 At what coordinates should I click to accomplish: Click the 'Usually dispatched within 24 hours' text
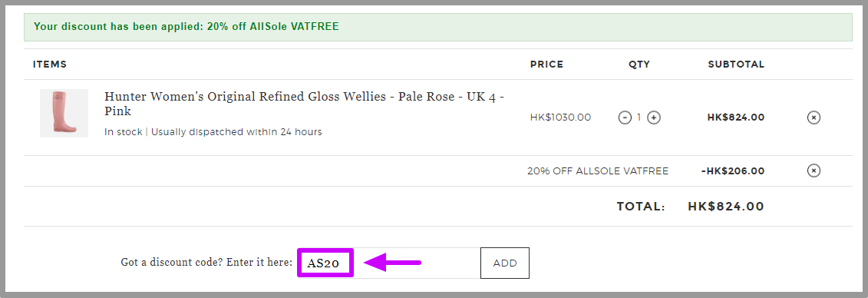236,132
